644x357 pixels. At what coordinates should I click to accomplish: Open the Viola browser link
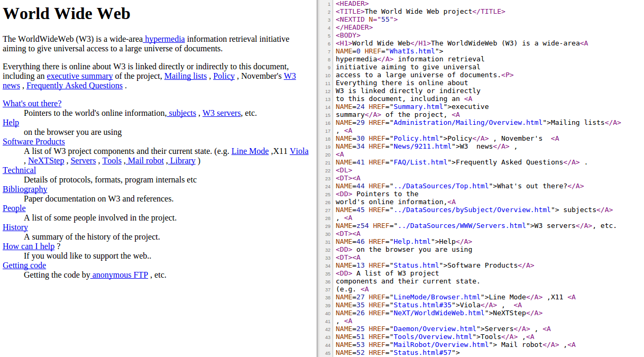(299, 151)
